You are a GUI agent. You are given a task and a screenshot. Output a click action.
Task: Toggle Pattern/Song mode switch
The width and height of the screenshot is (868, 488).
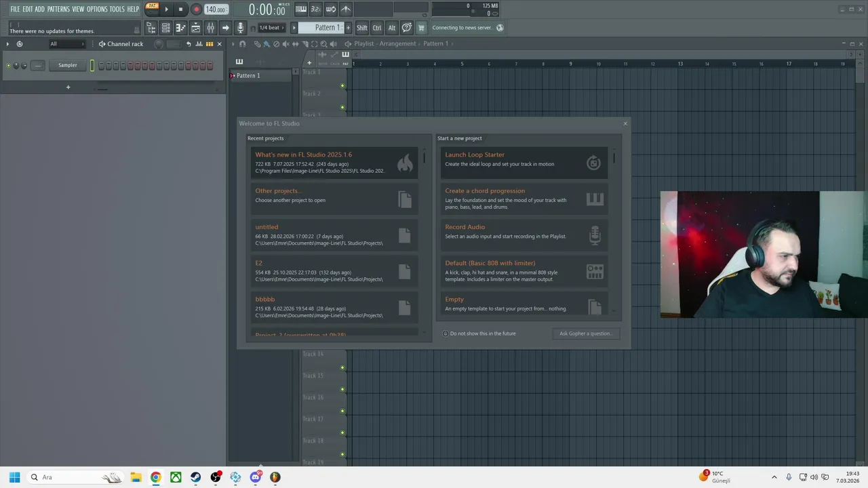tap(152, 9)
